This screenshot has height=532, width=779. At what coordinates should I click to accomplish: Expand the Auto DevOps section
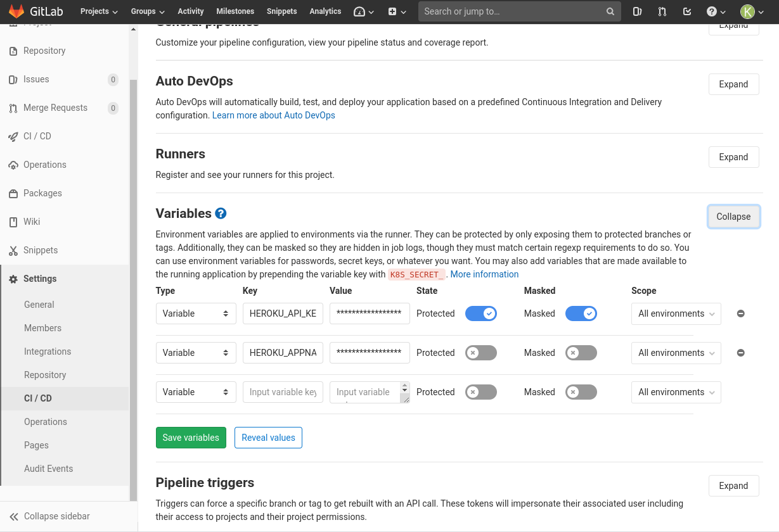[733, 84]
